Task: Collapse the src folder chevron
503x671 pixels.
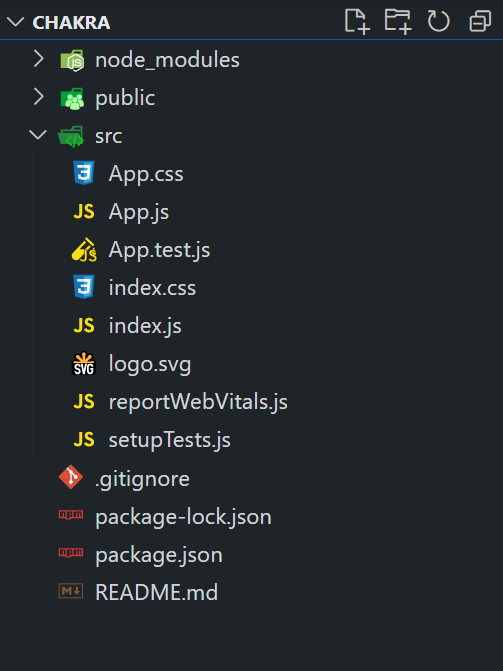Action: point(38,135)
